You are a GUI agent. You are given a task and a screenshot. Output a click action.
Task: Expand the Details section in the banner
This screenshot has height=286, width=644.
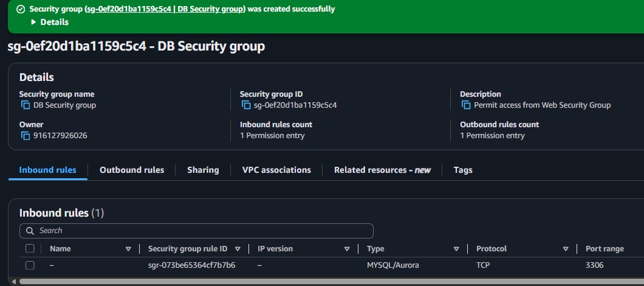[x=50, y=22]
